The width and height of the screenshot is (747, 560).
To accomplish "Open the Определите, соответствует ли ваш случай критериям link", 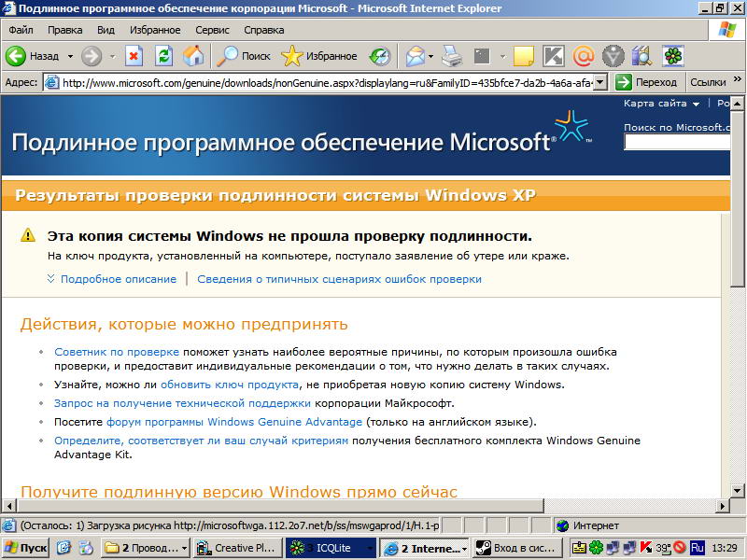I will (x=201, y=441).
